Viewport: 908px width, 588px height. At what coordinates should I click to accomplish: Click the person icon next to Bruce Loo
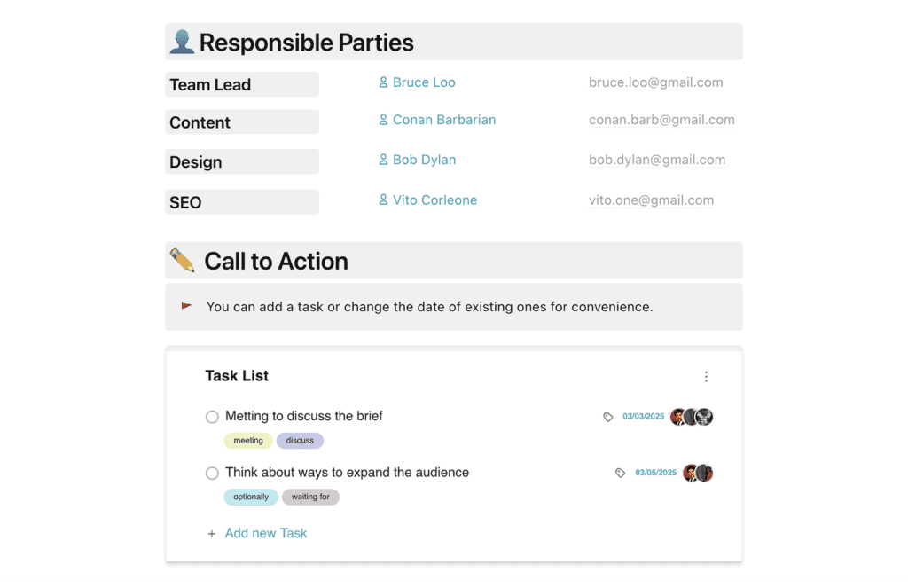tap(383, 82)
